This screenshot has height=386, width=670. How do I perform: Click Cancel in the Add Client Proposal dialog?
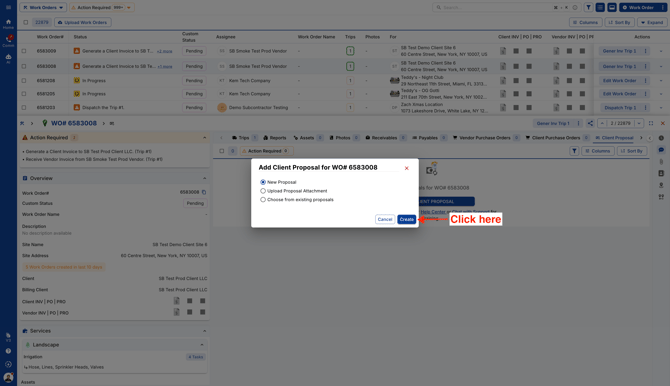point(385,219)
